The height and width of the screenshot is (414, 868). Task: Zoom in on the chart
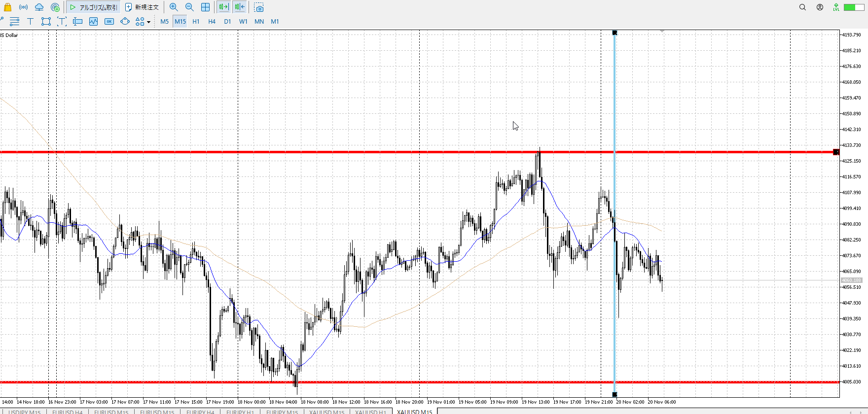[x=174, y=7]
